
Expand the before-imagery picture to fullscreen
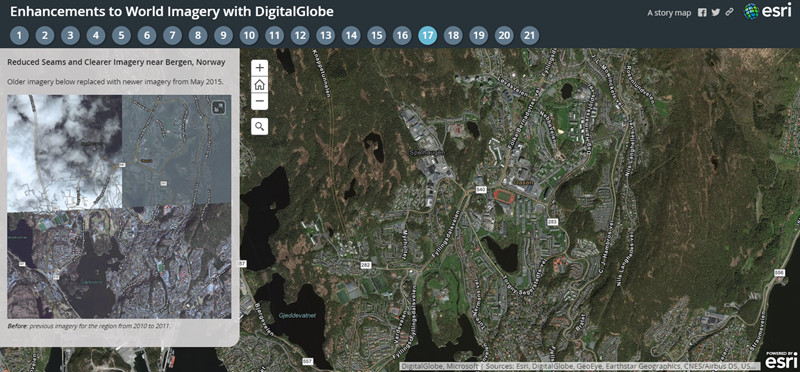[x=219, y=107]
